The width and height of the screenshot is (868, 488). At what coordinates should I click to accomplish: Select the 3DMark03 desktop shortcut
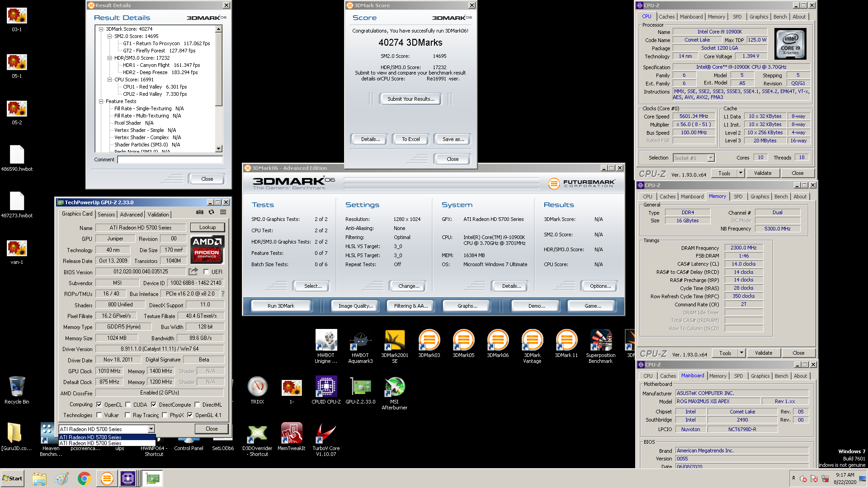[x=429, y=344]
